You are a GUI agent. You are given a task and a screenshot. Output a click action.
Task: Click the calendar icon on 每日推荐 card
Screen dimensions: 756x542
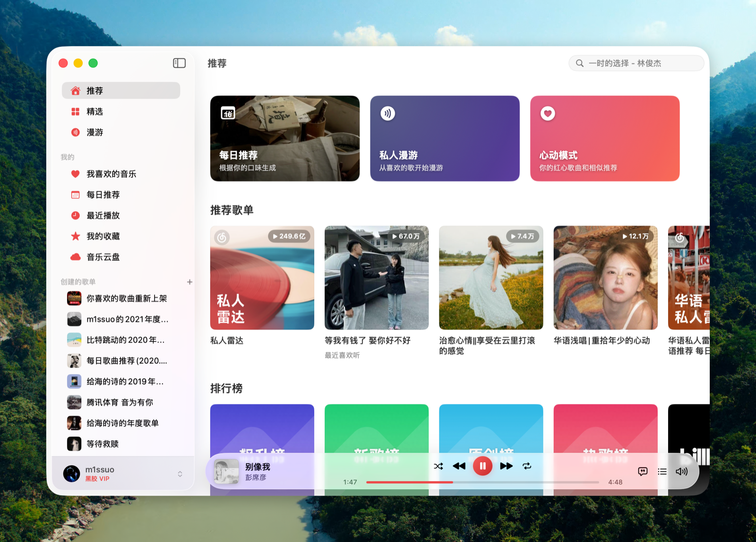click(x=228, y=113)
